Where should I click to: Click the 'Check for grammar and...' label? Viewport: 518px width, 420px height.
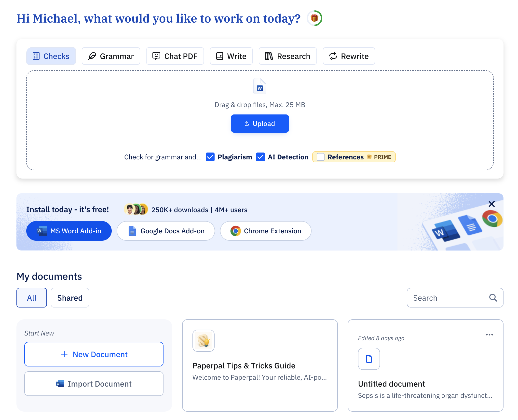click(x=163, y=157)
